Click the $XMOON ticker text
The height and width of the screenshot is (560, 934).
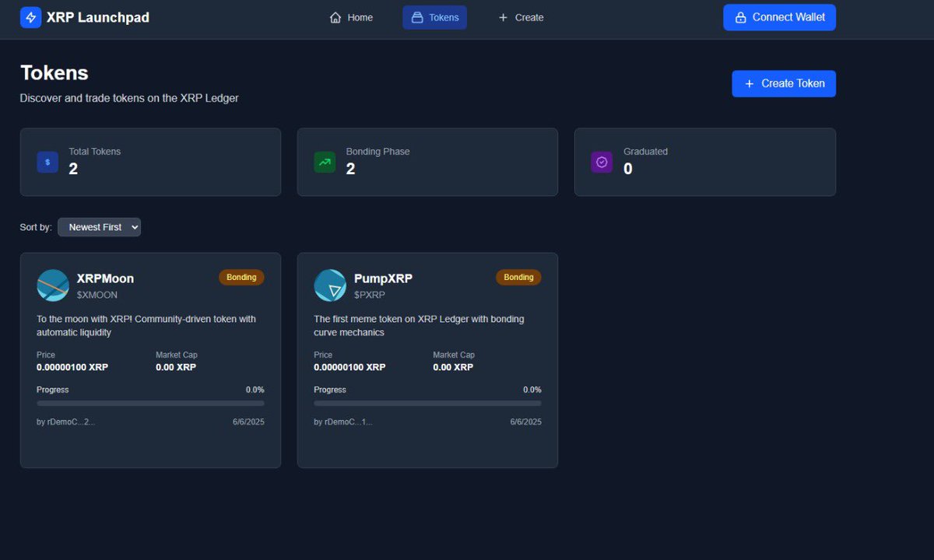97,295
